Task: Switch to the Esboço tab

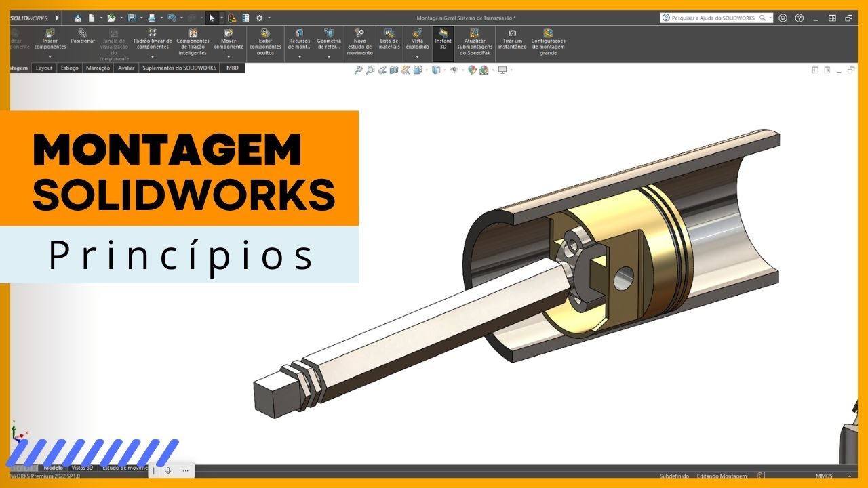Action: point(69,68)
